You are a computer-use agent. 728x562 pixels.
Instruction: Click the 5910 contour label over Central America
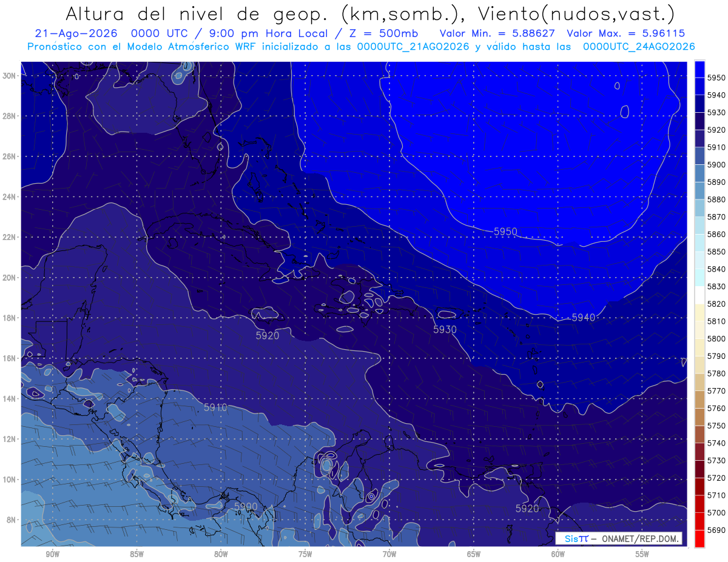point(215,407)
